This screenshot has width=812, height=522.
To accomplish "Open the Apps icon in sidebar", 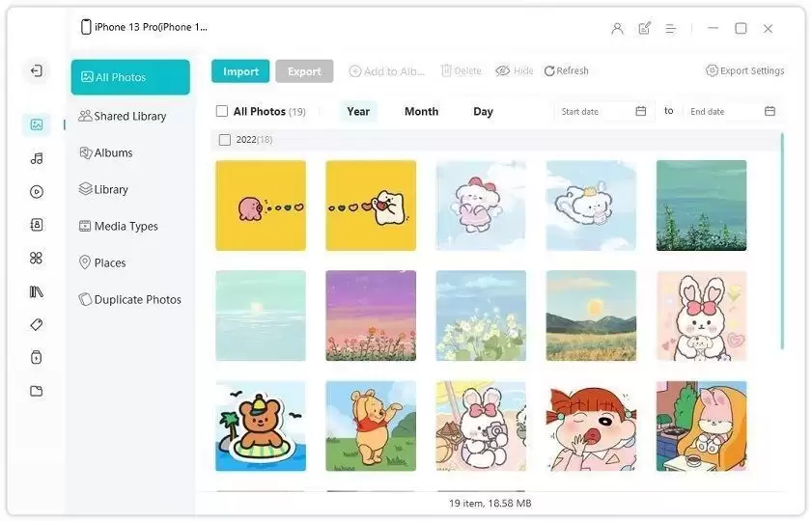I will point(37,258).
